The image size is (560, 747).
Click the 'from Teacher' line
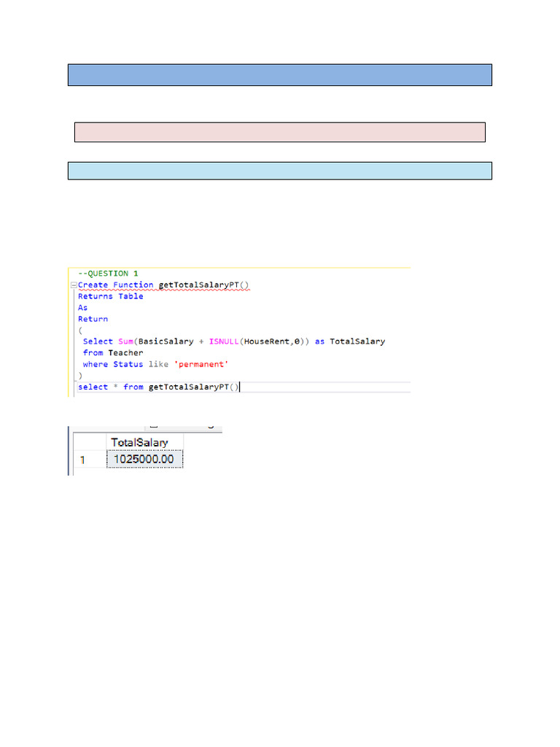(x=113, y=353)
